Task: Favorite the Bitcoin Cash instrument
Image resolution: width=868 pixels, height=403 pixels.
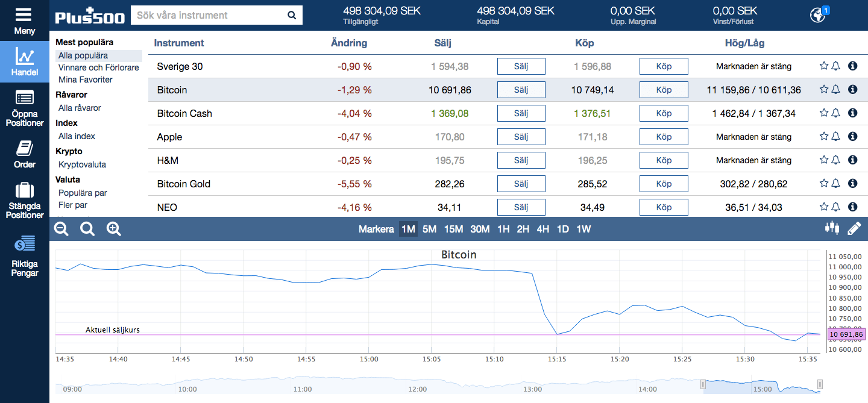Action: (824, 113)
